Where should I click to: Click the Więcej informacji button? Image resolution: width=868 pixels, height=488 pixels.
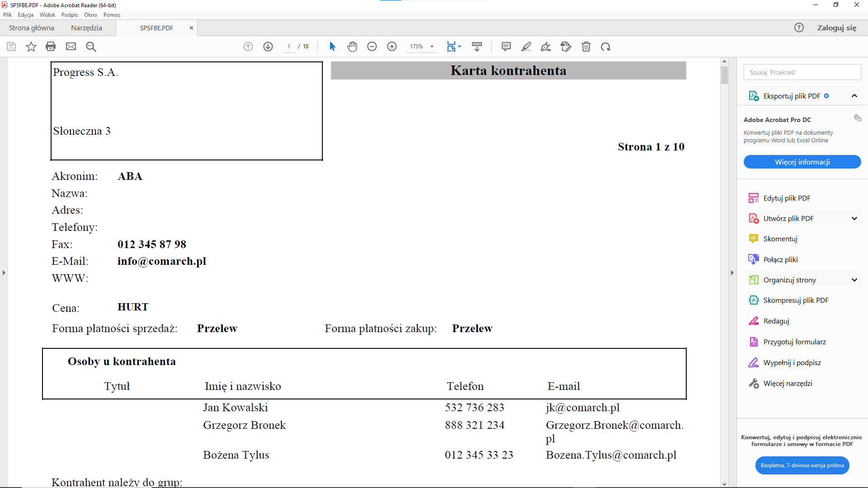pos(802,162)
